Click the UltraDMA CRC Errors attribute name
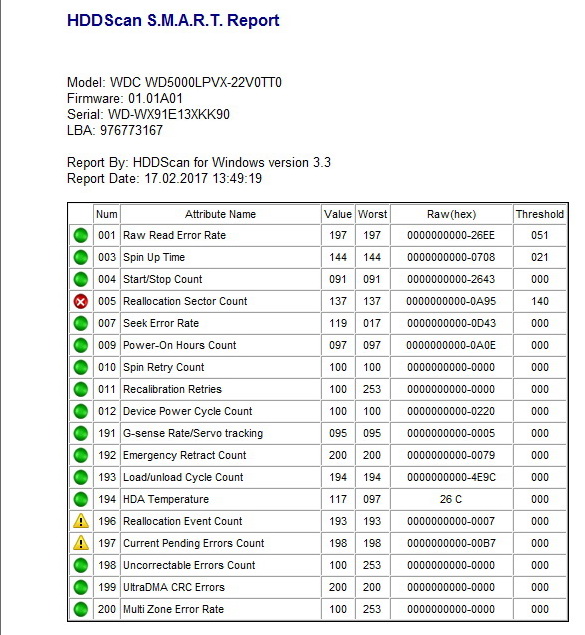Screen dimensions: 585x635 point(174,587)
